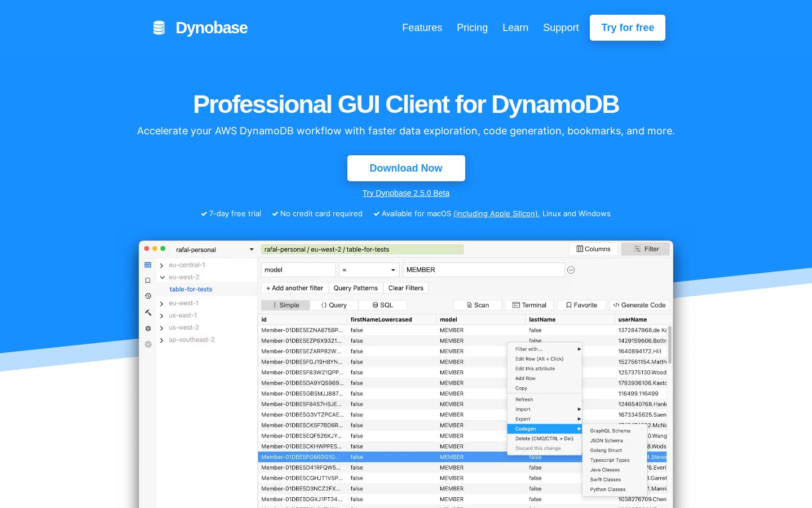Open Query Patterns
The width and height of the screenshot is (812, 508).
[x=355, y=288]
